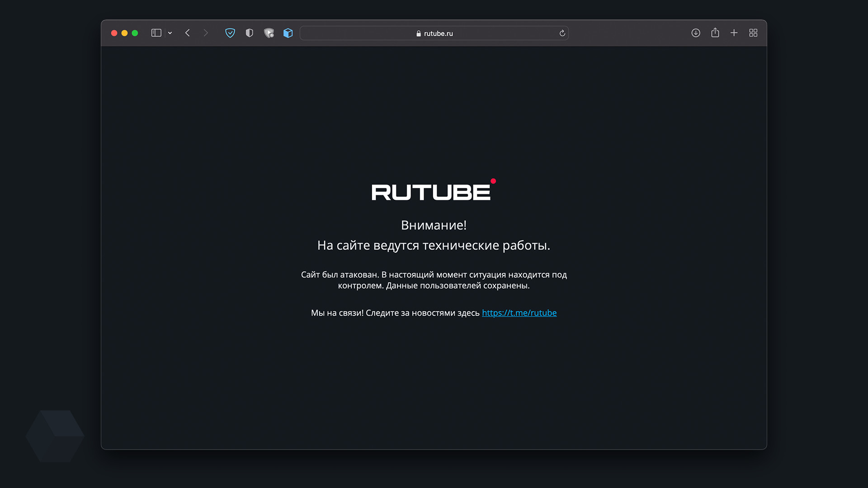Open the Share menu
Viewport: 868px width, 488px height.
715,33
